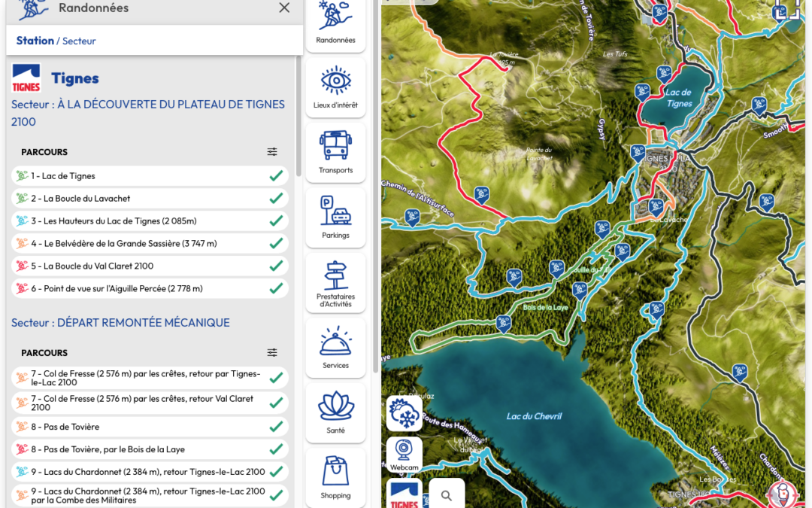This screenshot has width=812, height=508.
Task: Toggle checkmark for La Boucle du Val Claret
Action: pyautogui.click(x=276, y=266)
